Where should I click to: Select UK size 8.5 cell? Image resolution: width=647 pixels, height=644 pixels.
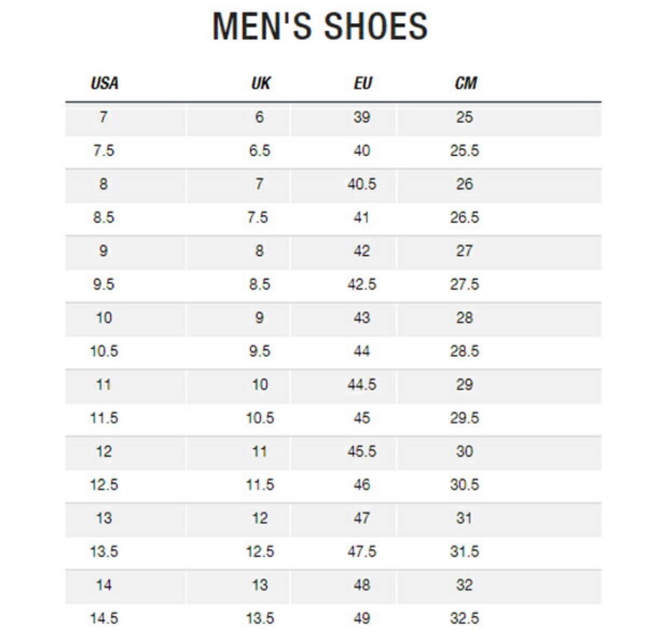pyautogui.click(x=259, y=284)
